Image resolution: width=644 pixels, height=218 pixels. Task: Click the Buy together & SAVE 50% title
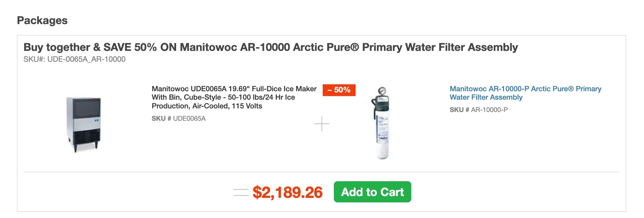[270, 47]
